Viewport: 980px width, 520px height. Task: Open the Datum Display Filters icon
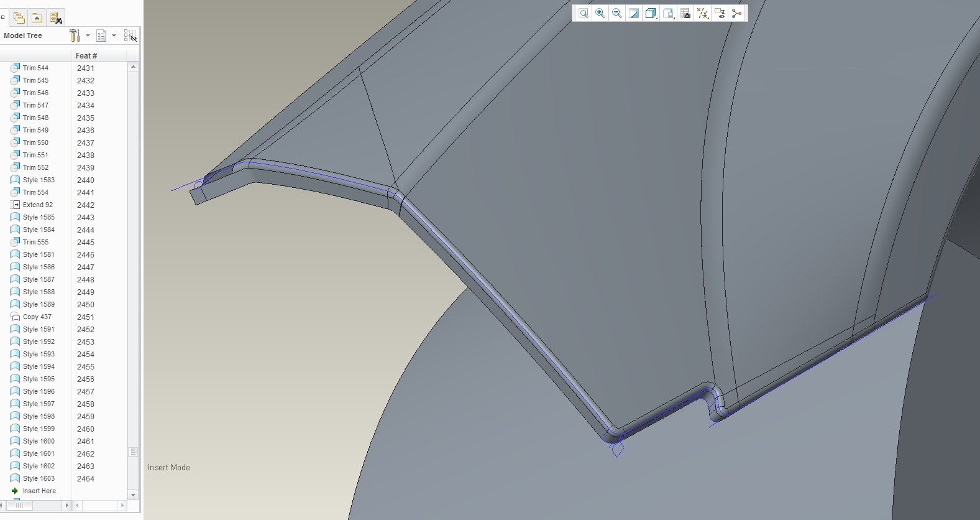coord(702,14)
